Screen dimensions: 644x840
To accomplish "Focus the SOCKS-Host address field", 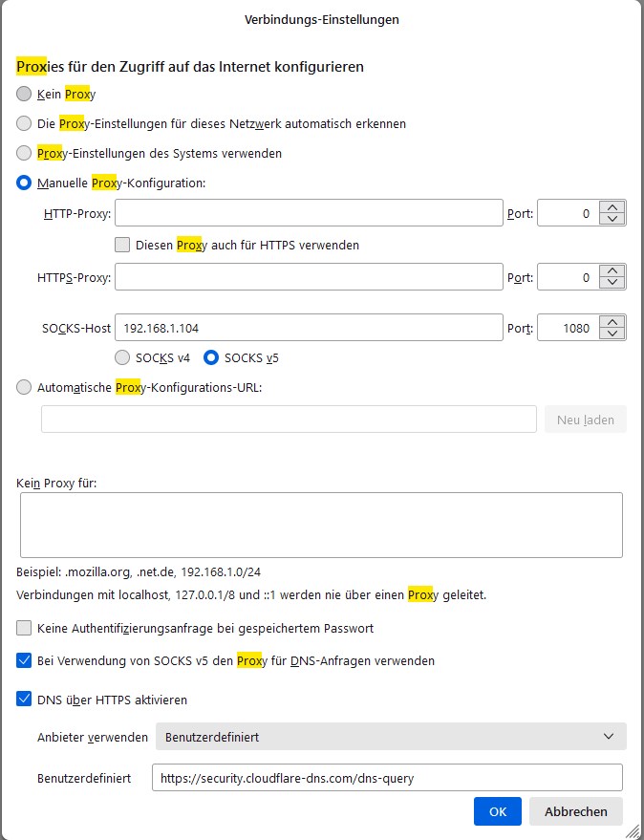I will coord(309,328).
